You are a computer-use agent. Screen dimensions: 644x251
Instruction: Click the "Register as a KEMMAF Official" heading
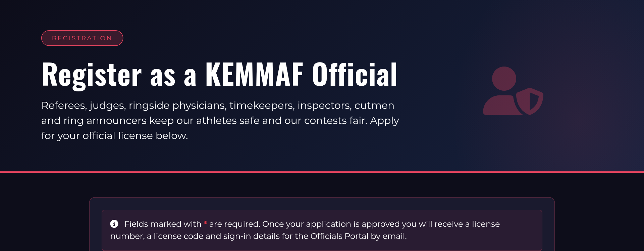tap(219, 75)
